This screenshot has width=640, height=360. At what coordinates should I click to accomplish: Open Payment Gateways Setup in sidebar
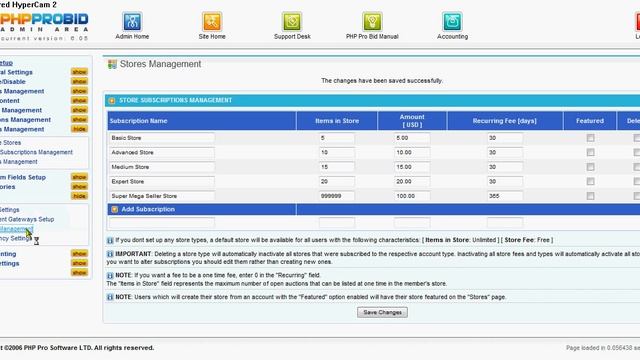coord(27,219)
